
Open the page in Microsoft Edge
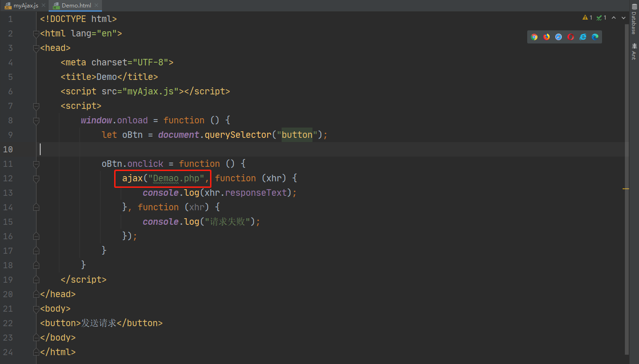tap(595, 37)
